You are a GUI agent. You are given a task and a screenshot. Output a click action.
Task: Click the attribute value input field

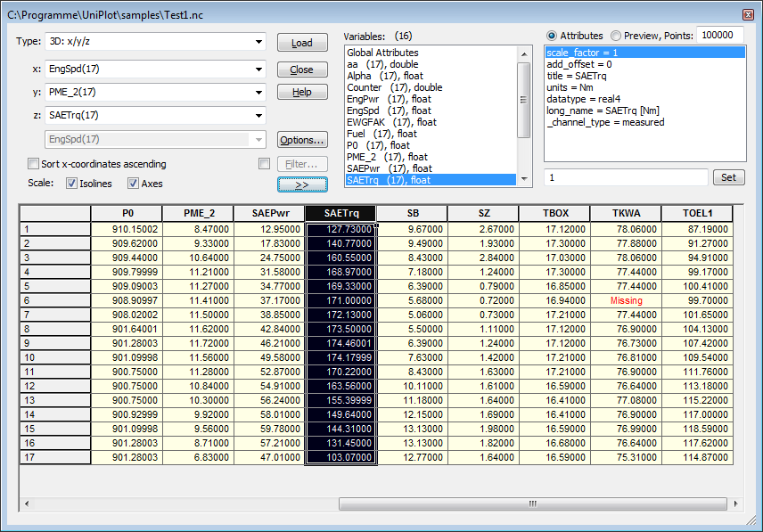pyautogui.click(x=626, y=177)
